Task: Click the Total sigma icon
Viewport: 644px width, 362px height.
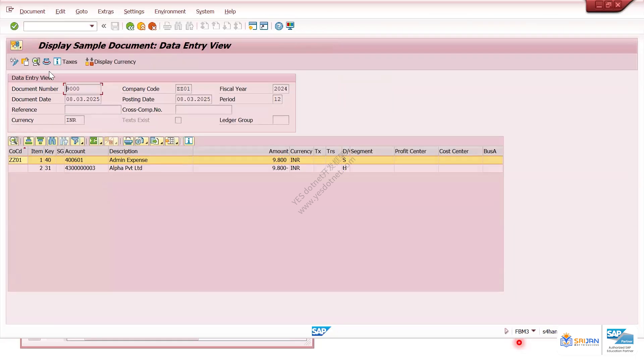Action: pyautogui.click(x=94, y=141)
